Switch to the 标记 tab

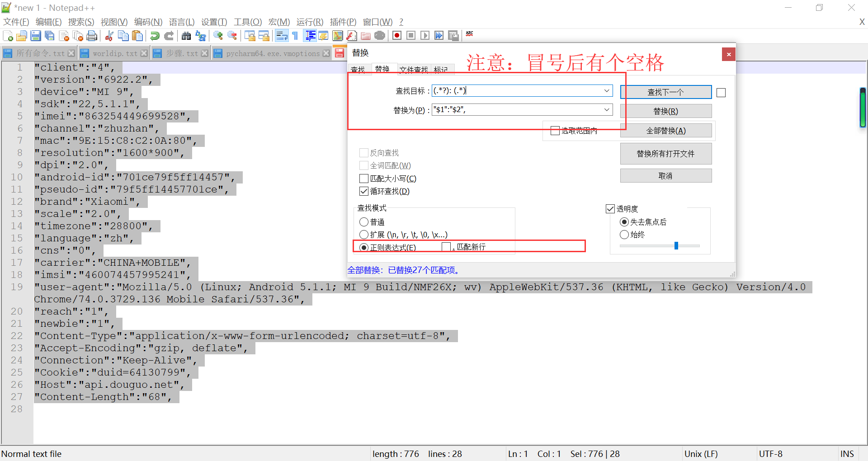pos(441,69)
